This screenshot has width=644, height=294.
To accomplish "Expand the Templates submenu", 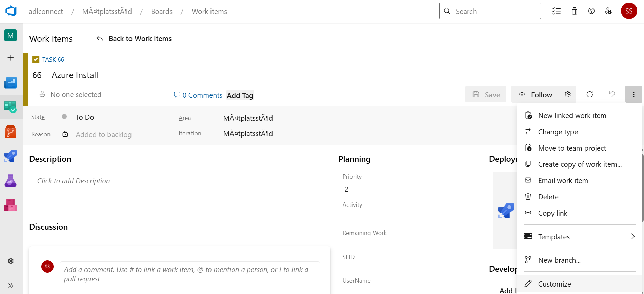I will tap(580, 237).
